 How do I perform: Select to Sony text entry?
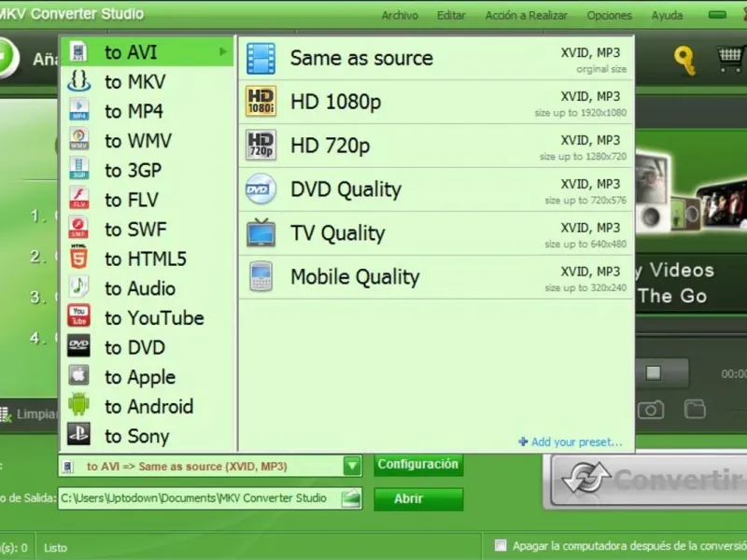[x=136, y=436]
